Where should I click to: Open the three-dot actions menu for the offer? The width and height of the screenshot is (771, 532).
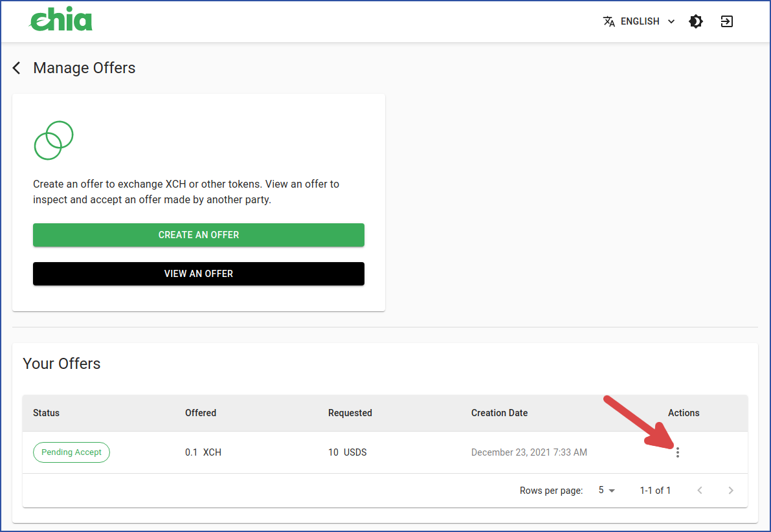pyautogui.click(x=678, y=452)
